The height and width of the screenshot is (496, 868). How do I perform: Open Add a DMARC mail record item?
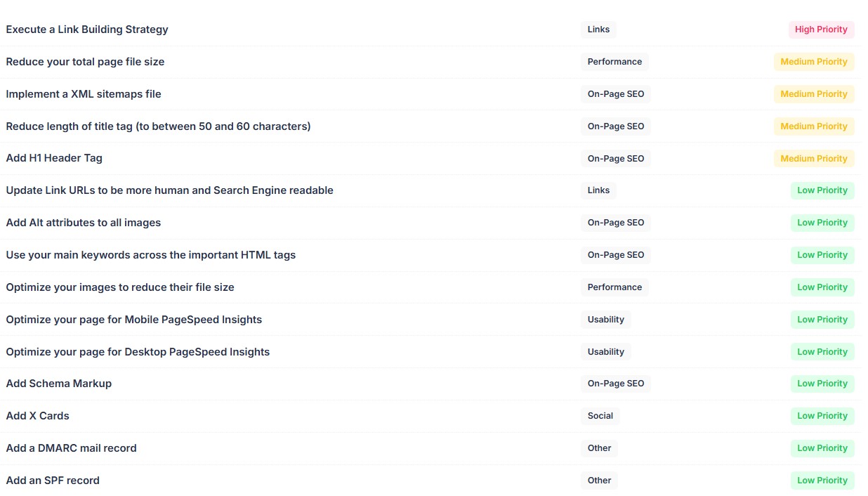tap(71, 448)
